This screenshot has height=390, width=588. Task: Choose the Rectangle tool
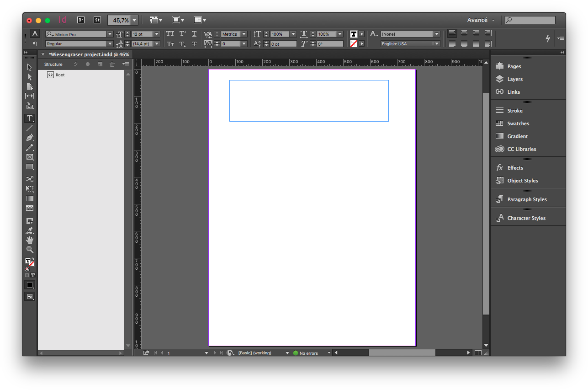click(30, 166)
